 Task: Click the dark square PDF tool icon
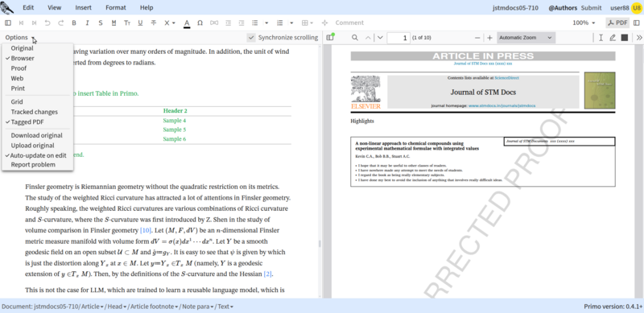625,38
